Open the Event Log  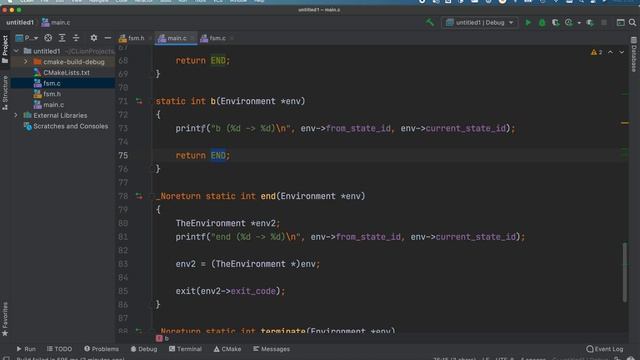(x=605, y=349)
